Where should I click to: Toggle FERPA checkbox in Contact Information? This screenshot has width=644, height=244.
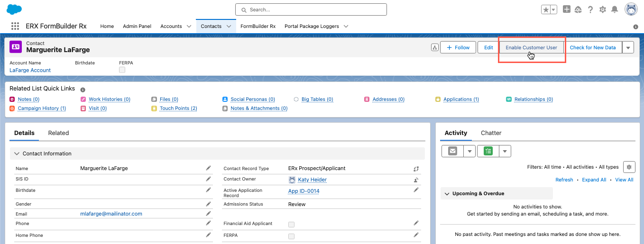pyautogui.click(x=291, y=236)
